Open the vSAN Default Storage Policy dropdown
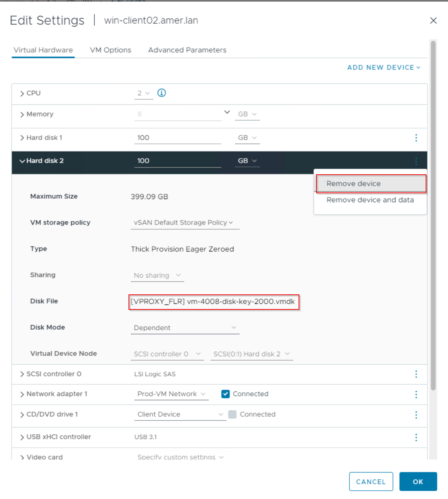This screenshot has width=448, height=499. pyautogui.click(x=184, y=222)
